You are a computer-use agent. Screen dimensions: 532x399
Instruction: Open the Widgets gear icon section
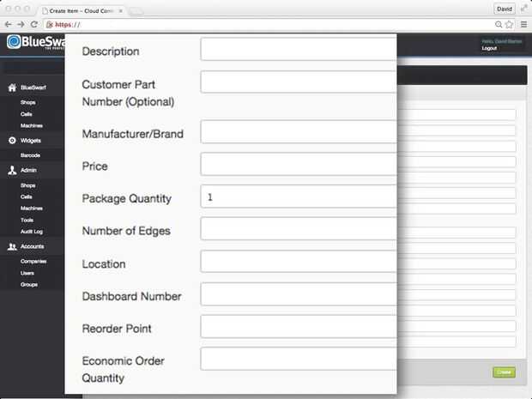tap(12, 141)
